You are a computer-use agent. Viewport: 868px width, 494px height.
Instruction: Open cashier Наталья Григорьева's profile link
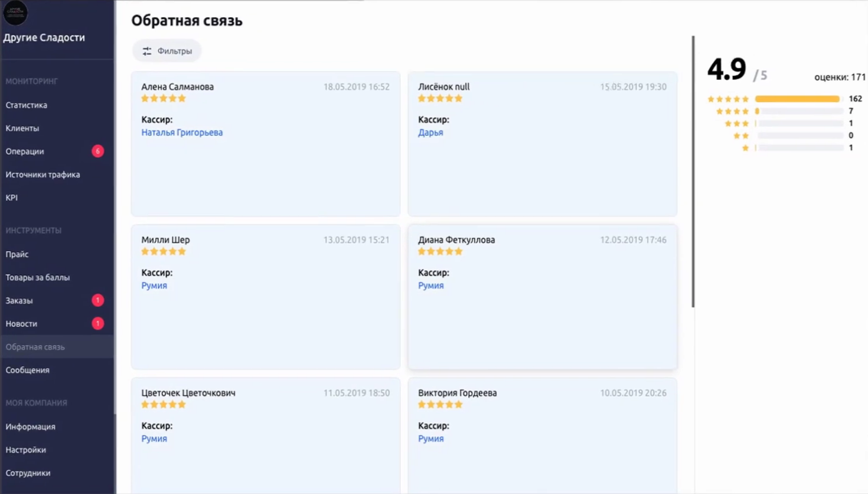click(182, 132)
